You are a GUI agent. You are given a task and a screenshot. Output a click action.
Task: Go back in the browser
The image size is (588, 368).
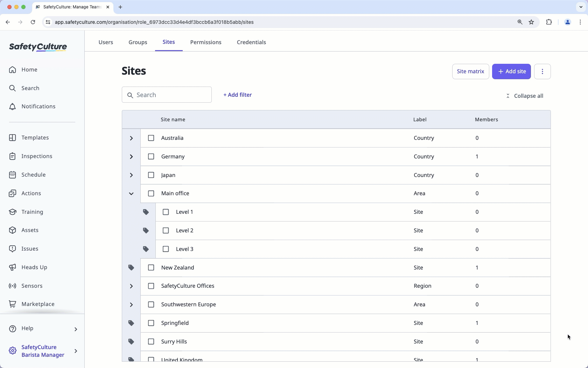click(8, 22)
